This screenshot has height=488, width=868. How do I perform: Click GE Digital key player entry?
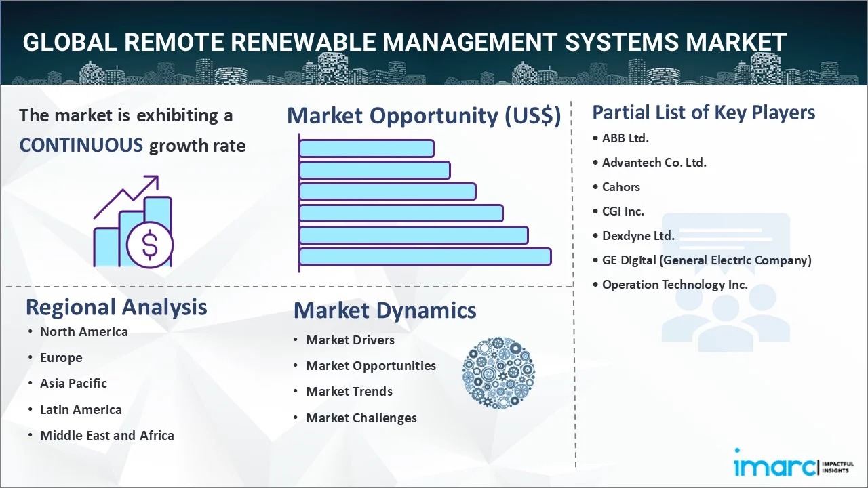tap(706, 260)
